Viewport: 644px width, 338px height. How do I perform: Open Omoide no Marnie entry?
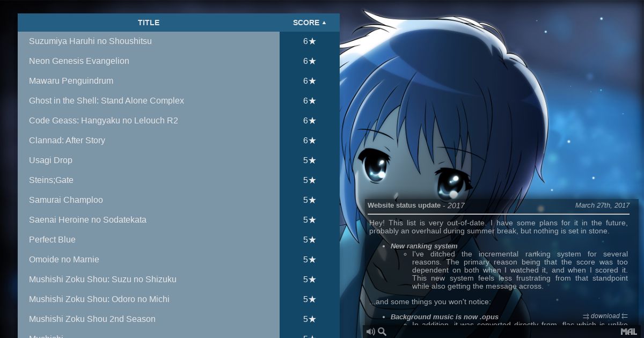[64, 260]
